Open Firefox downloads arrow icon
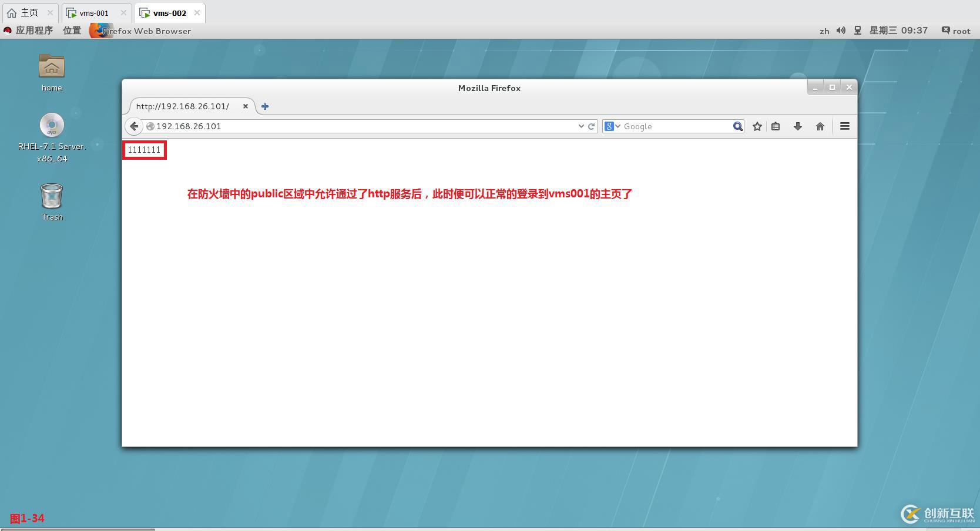This screenshot has width=980, height=531. pyautogui.click(x=797, y=126)
